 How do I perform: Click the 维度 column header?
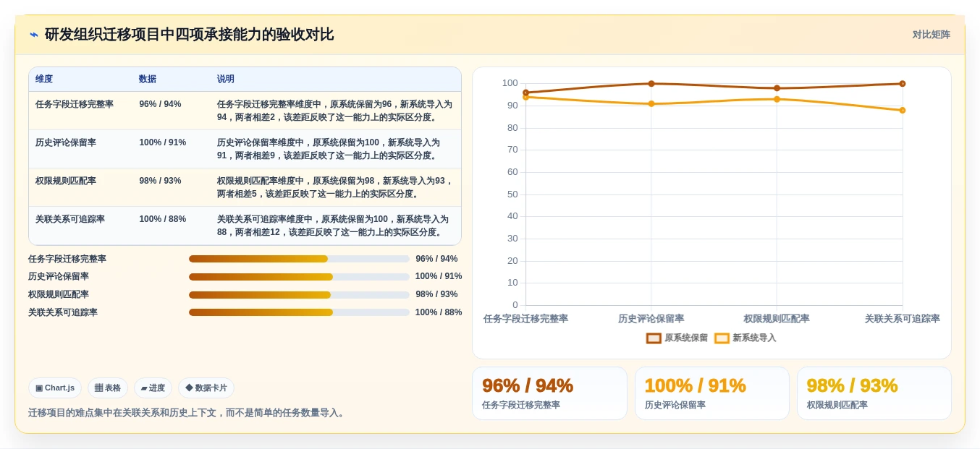tap(44, 80)
